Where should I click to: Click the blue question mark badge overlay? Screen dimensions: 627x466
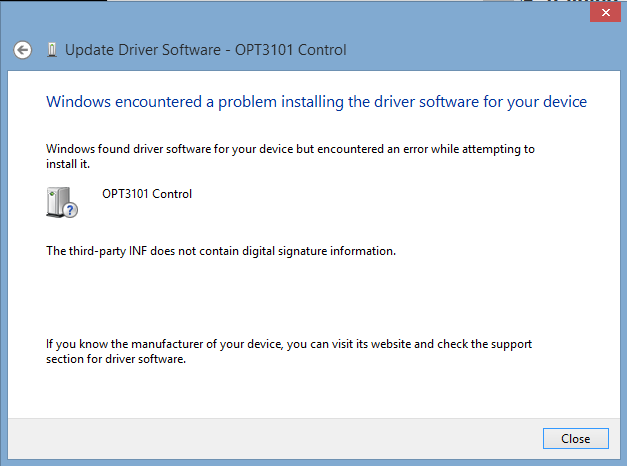click(x=70, y=210)
